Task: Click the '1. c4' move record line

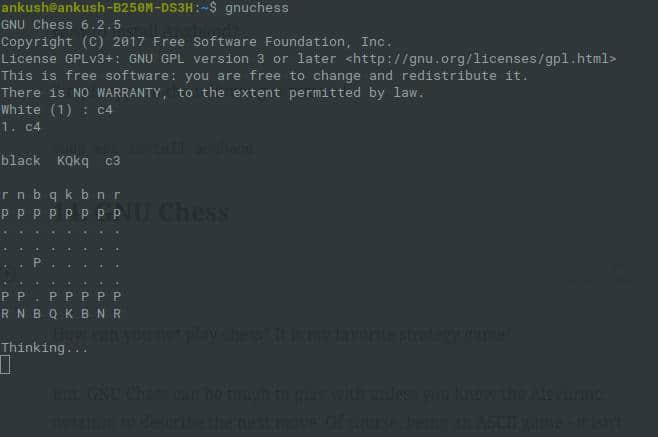Action: click(x=21, y=127)
